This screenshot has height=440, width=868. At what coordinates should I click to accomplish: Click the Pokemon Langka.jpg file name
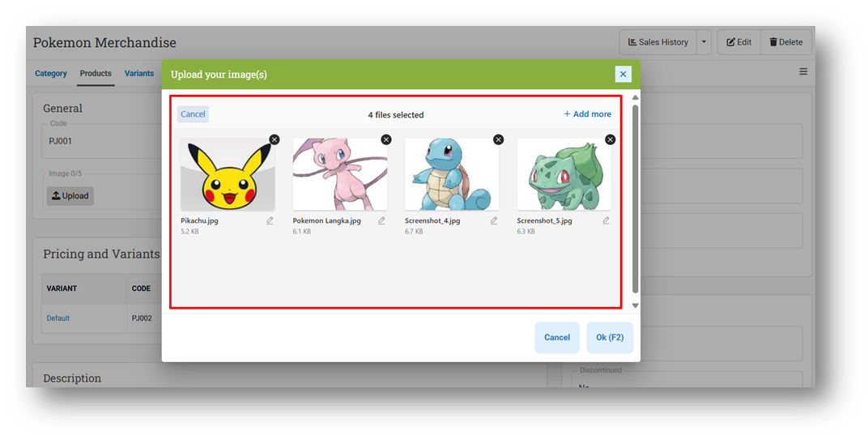[x=326, y=220]
